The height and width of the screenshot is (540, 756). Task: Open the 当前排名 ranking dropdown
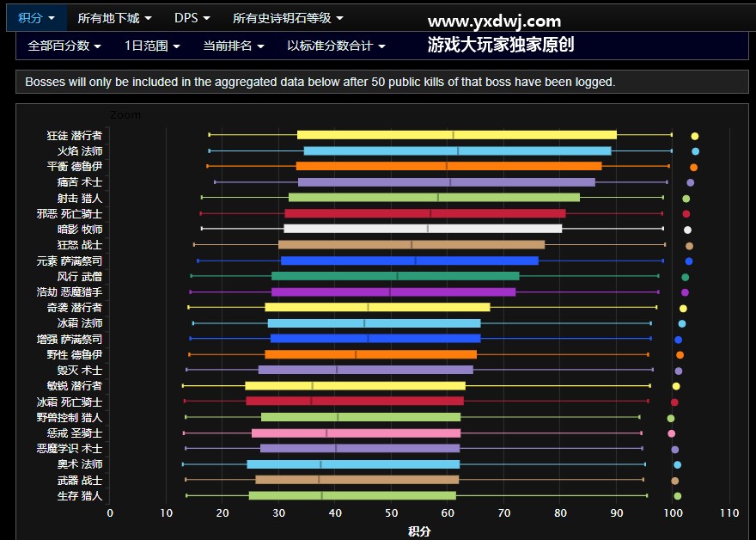tap(233, 46)
